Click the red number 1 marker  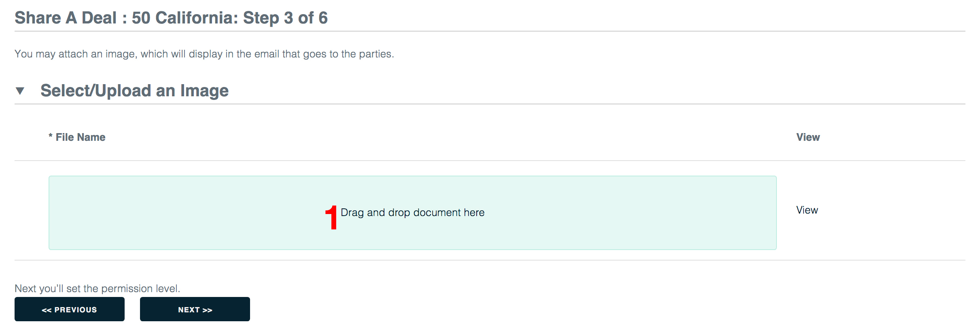(x=331, y=217)
